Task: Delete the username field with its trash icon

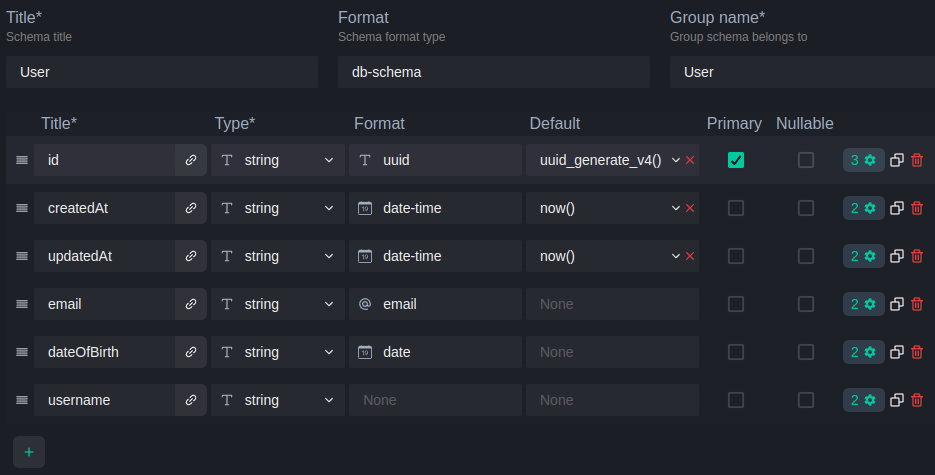Action: 917,400
